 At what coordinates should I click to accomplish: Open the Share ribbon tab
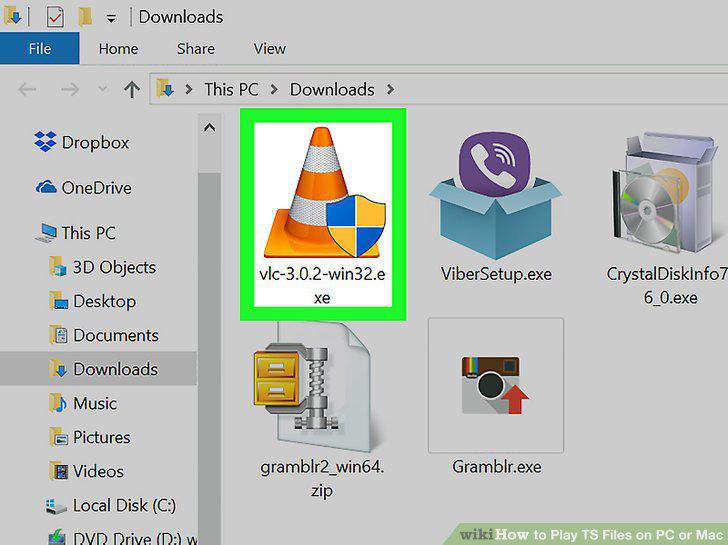pos(195,49)
